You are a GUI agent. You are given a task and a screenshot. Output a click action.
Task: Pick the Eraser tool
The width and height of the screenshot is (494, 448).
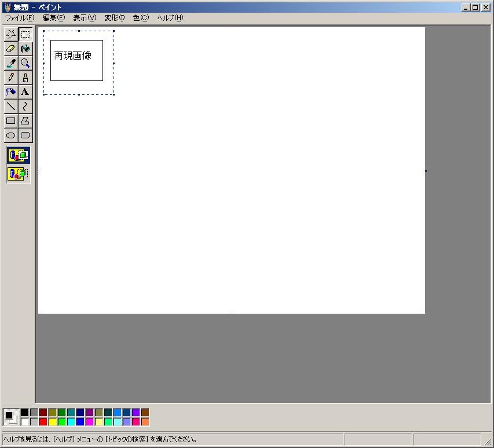[x=11, y=49]
